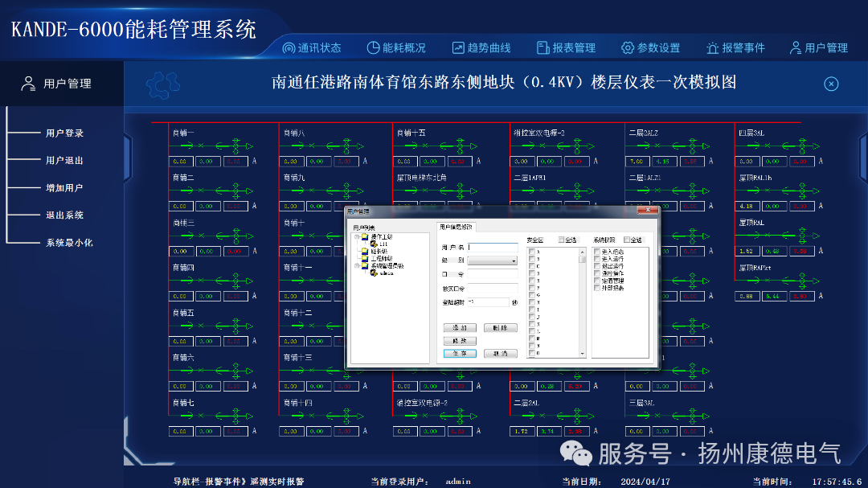Viewport: 868px width, 488px height.
Task: Click inside the 用户名 username input field
Action: tap(493, 248)
